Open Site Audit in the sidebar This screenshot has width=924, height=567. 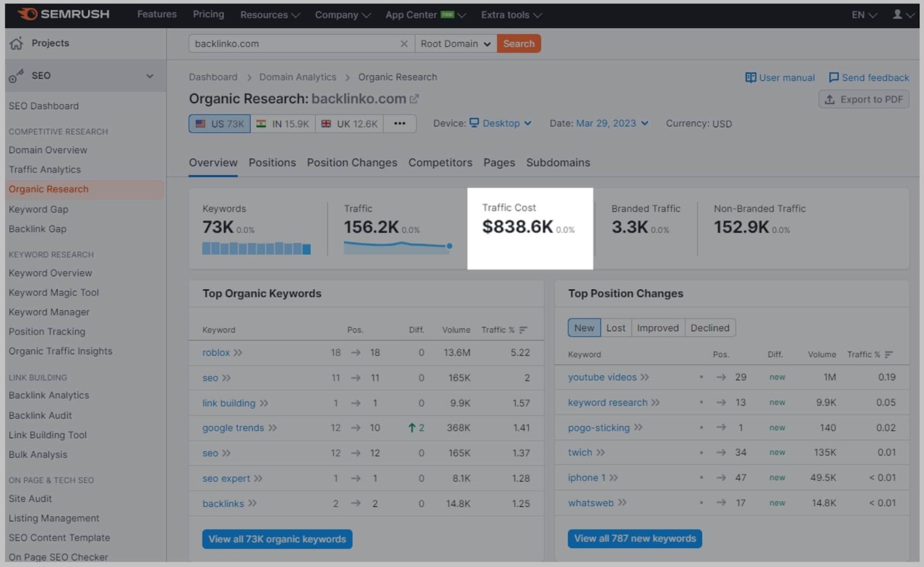30,499
